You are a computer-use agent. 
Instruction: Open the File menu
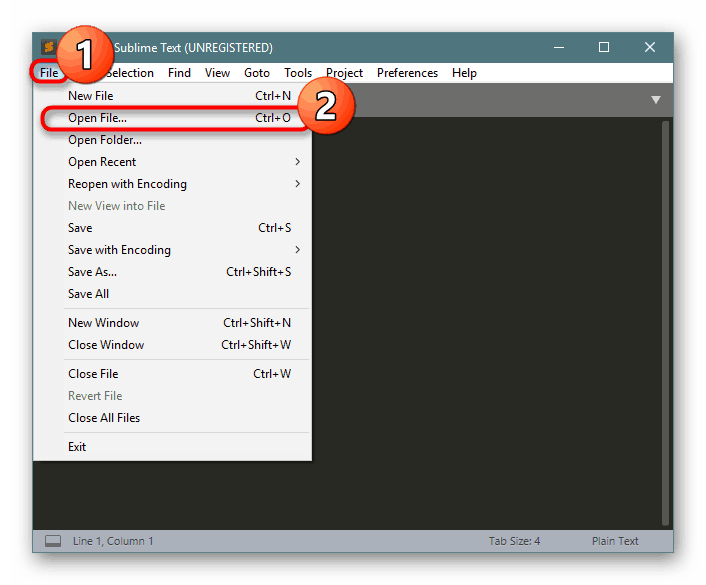coord(49,73)
